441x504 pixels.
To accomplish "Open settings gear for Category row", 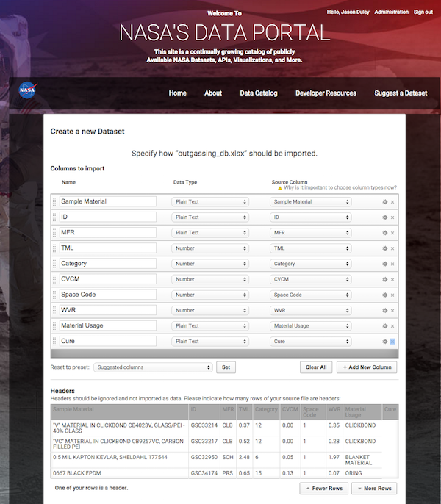I will coord(384,264).
